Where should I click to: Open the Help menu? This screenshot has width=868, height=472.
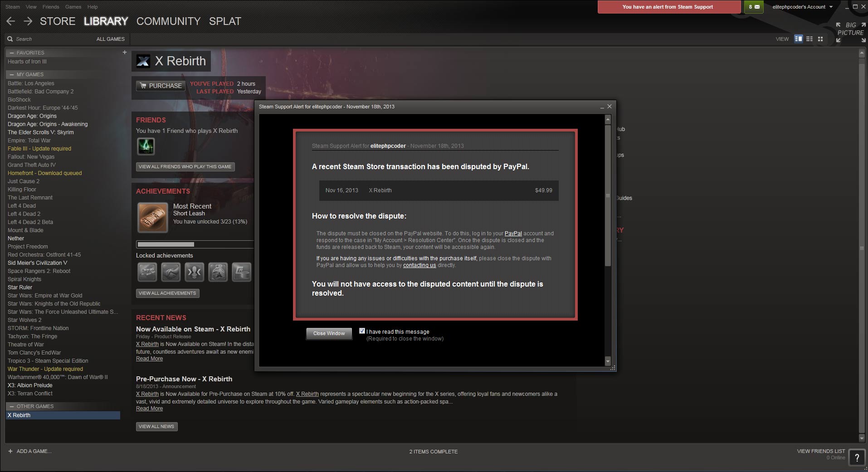(93, 7)
